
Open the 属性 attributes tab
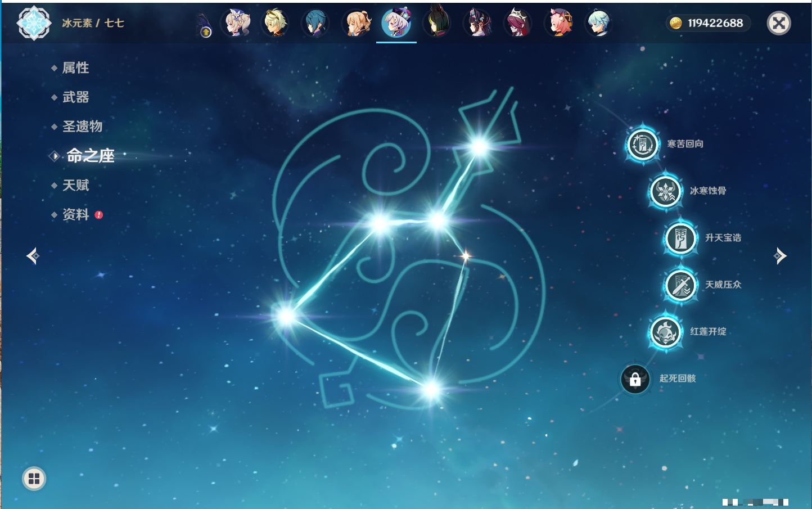pos(76,68)
